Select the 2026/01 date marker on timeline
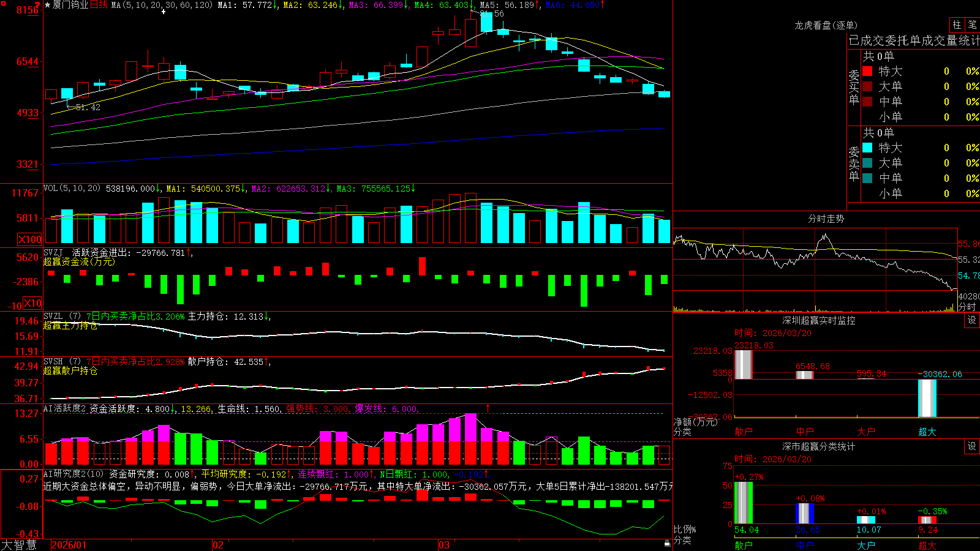This screenshot has width=980, height=551. 69,545
